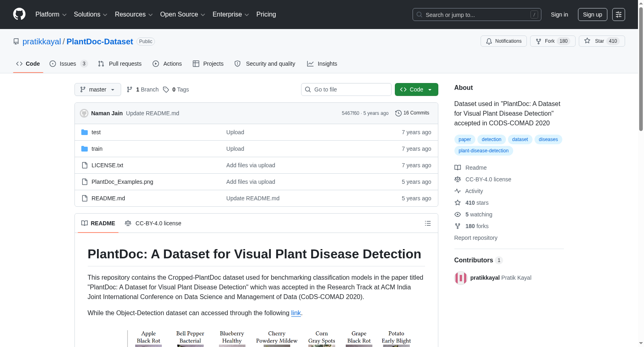644x347 pixels.
Task: Click the Sign in link
Action: point(559,15)
